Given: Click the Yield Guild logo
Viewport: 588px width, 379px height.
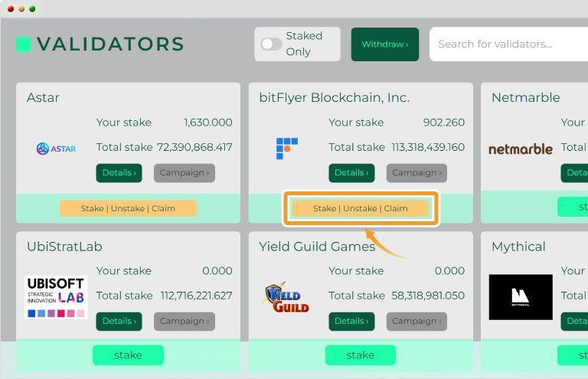Looking at the screenshot, I should click(287, 297).
